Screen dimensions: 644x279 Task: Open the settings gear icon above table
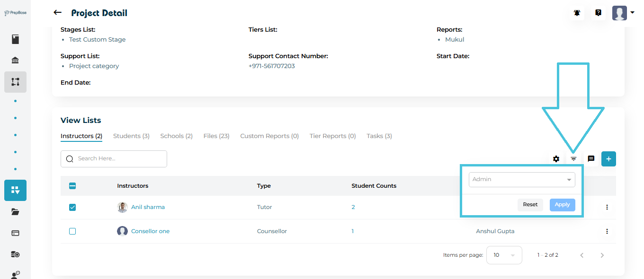point(556,159)
